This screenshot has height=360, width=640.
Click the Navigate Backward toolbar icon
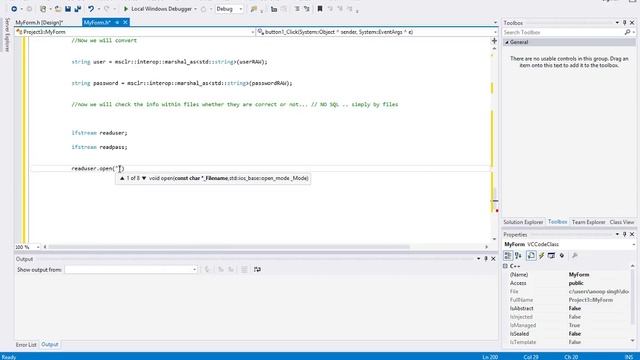pos(14,9)
